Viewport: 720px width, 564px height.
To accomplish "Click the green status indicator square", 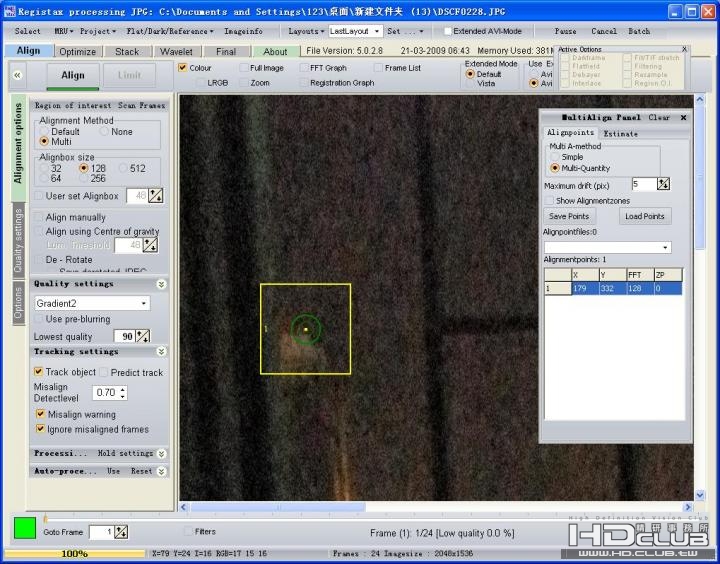I will coord(25,528).
